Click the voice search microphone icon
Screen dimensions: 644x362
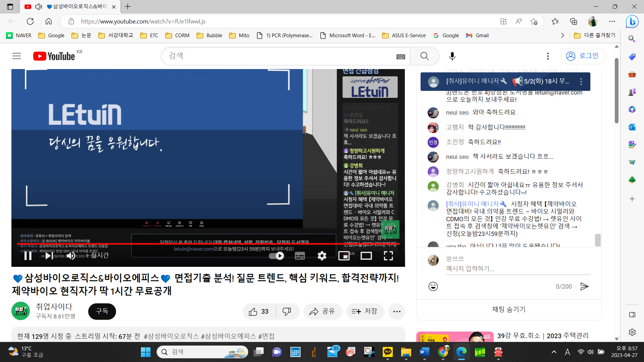(x=452, y=56)
